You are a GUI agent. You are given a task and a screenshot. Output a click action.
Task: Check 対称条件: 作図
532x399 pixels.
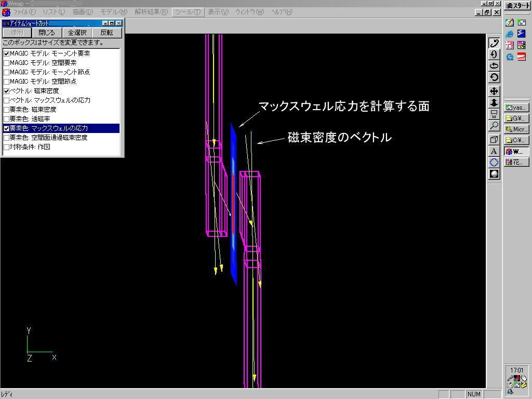pos(6,147)
